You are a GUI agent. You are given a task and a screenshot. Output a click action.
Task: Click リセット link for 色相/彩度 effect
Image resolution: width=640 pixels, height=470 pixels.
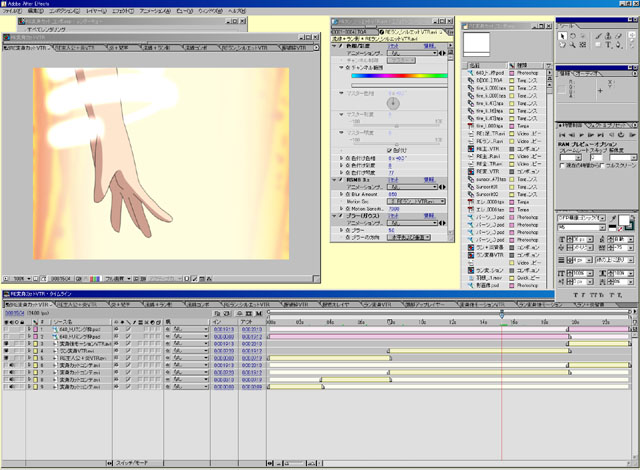(x=393, y=46)
